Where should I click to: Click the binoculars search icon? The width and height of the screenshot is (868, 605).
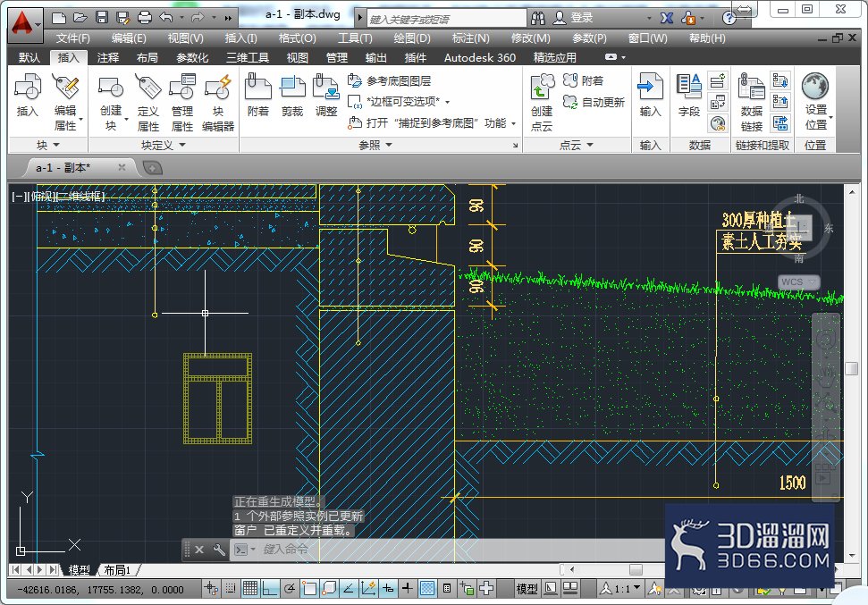coord(537,18)
